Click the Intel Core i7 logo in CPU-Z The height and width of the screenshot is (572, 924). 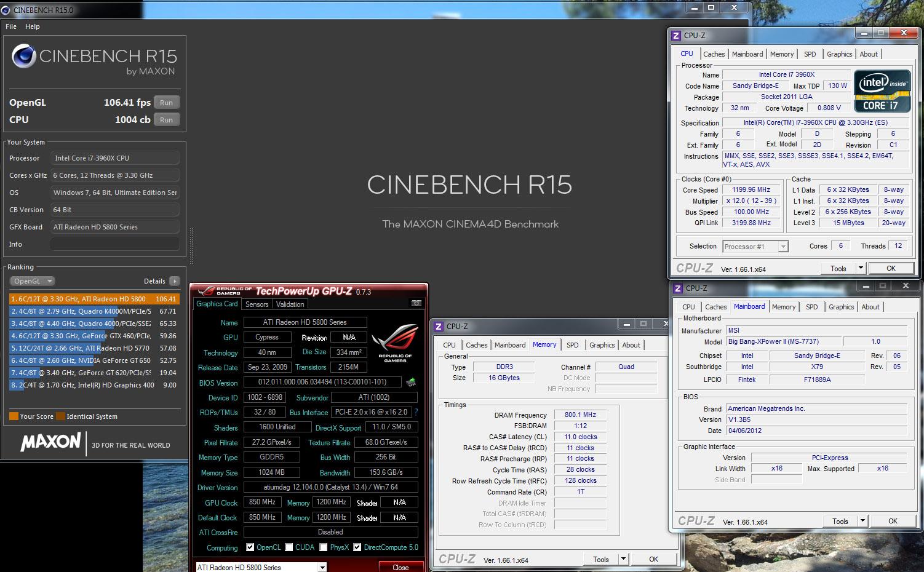click(x=882, y=92)
